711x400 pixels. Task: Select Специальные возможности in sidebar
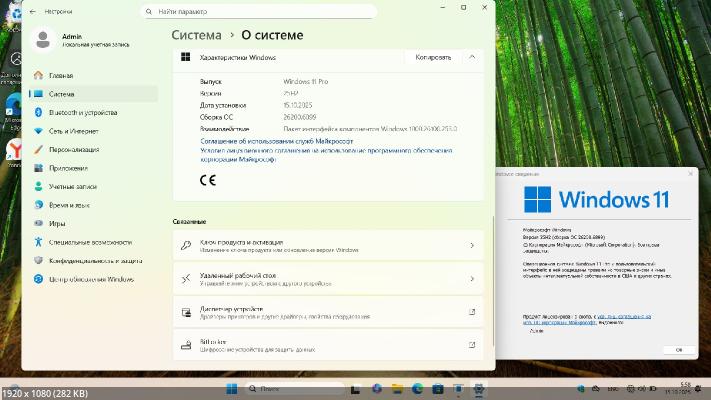(89, 242)
